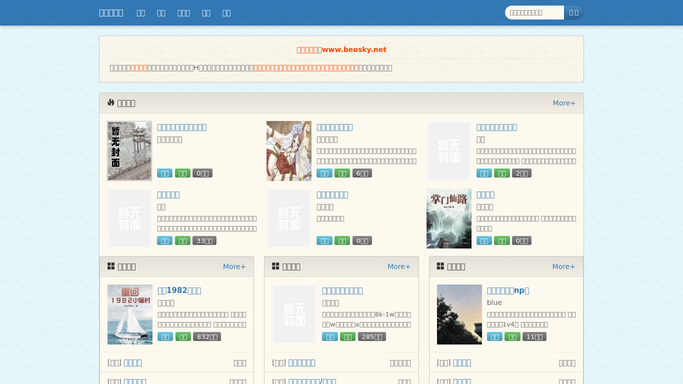This screenshot has height=384, width=683.
Task: Click the grid icon in the left category panel header
Action: tap(111, 266)
